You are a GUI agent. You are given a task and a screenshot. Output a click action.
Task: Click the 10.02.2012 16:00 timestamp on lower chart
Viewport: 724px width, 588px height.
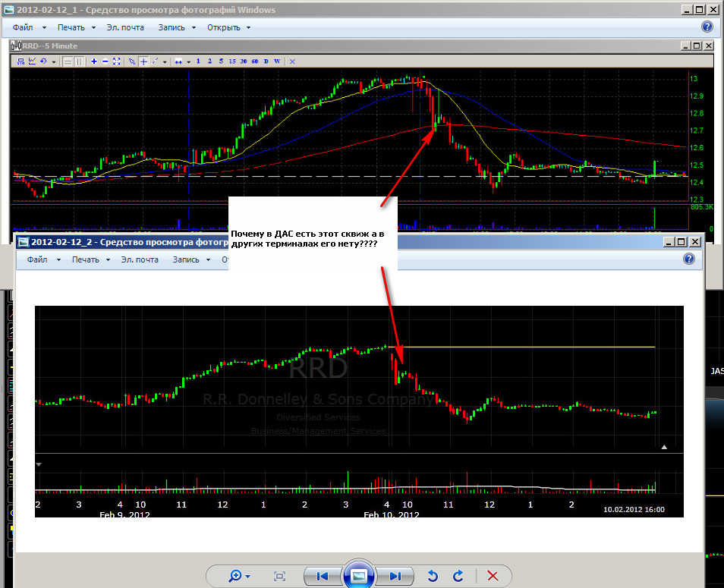click(634, 510)
